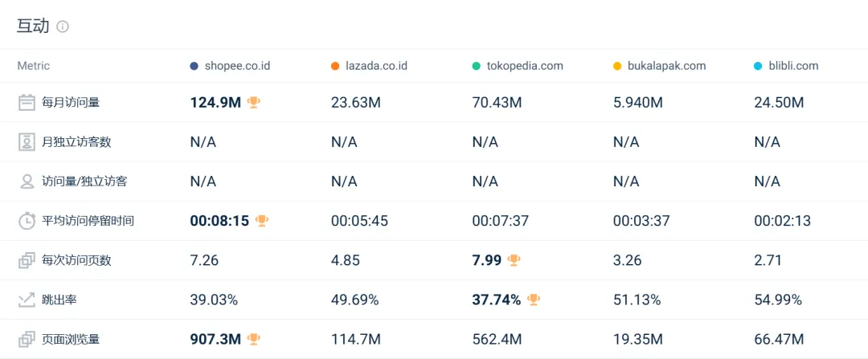Click the stacked pages icon for 页面浏览量
Viewport: 868px width, 359px height.
[x=27, y=339]
